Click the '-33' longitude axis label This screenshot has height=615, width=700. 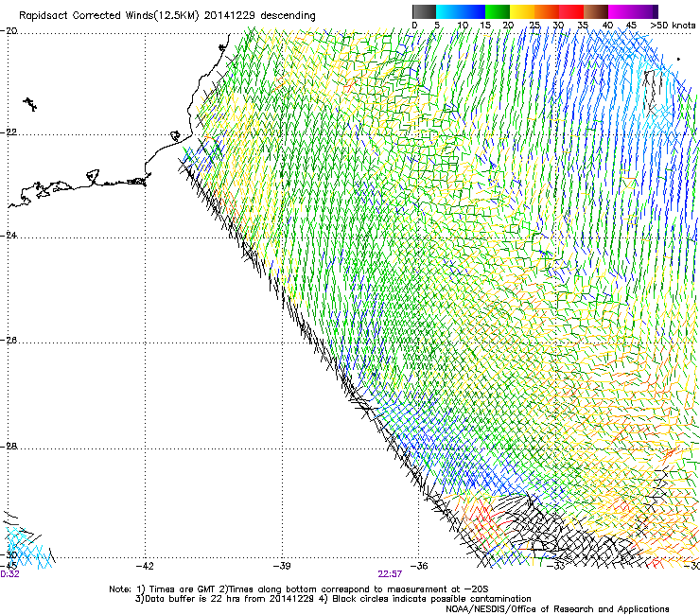pyautogui.click(x=556, y=567)
